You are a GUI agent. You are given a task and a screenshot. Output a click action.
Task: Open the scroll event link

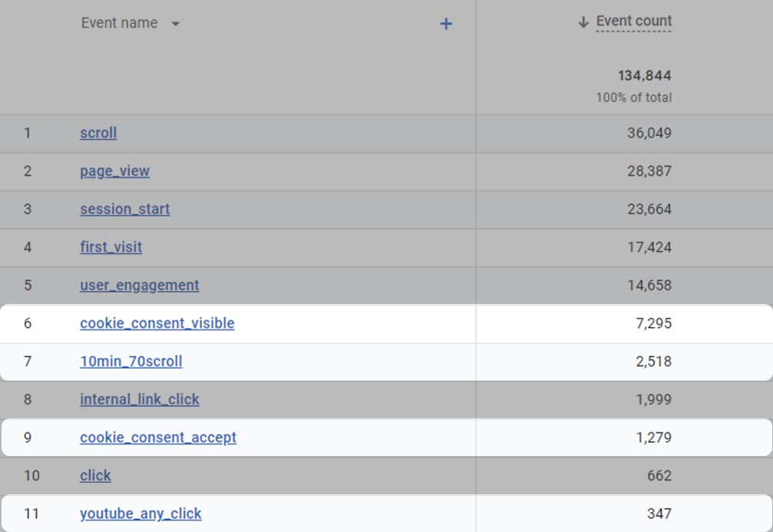(98, 133)
